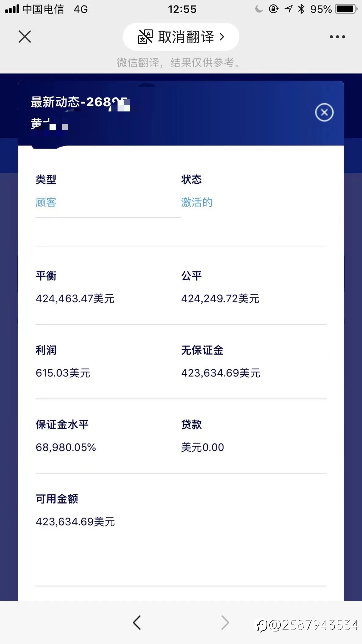This screenshot has height=644, width=362.
Task: Tap the 可用金额 value 423,634.69美元
Action: [75, 522]
